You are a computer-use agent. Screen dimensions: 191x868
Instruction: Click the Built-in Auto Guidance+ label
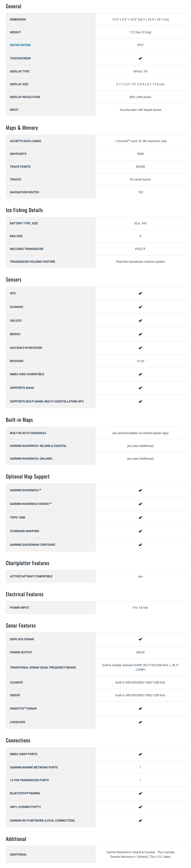tap(28, 433)
